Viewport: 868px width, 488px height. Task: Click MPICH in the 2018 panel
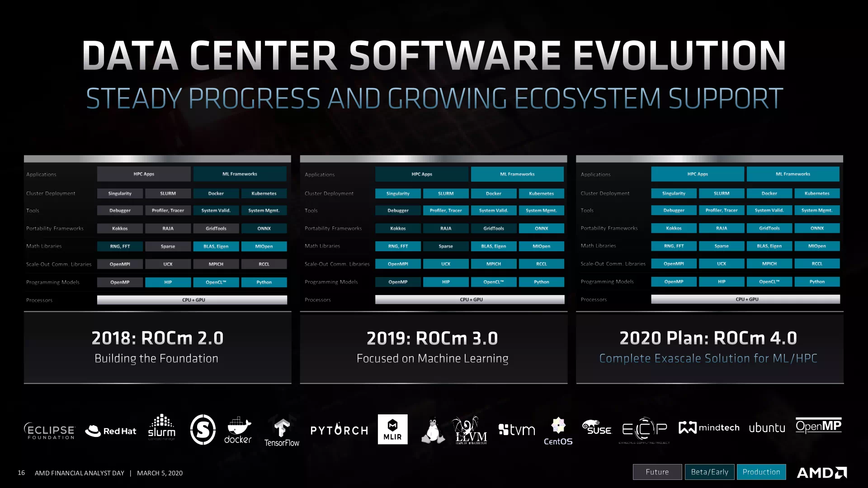click(x=216, y=264)
